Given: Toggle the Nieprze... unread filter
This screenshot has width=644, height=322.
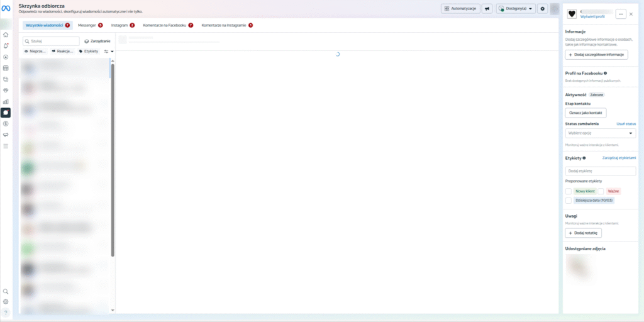Looking at the screenshot, I should coord(35,52).
